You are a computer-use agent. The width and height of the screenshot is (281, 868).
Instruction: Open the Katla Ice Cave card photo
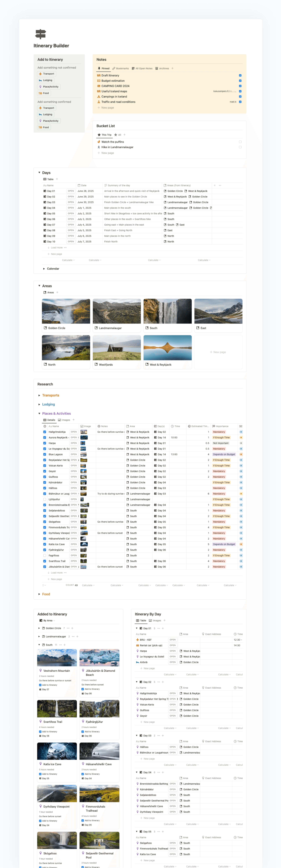coord(57,751)
